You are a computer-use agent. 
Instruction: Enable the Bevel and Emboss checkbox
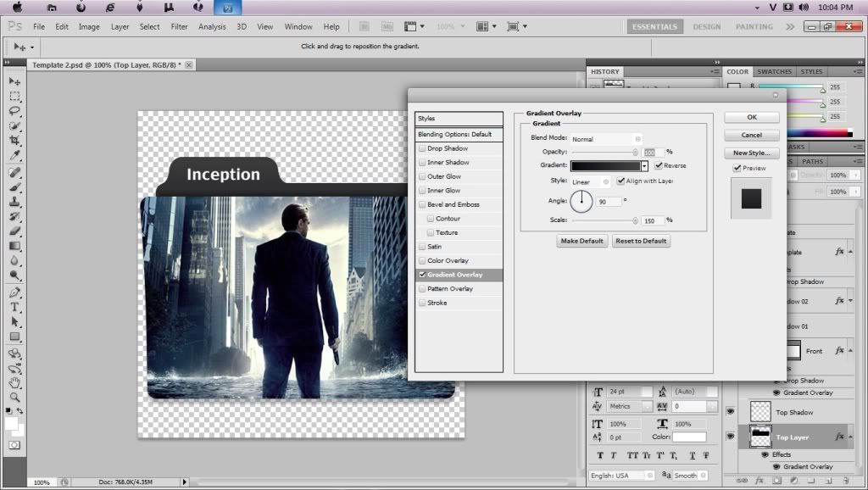click(422, 204)
